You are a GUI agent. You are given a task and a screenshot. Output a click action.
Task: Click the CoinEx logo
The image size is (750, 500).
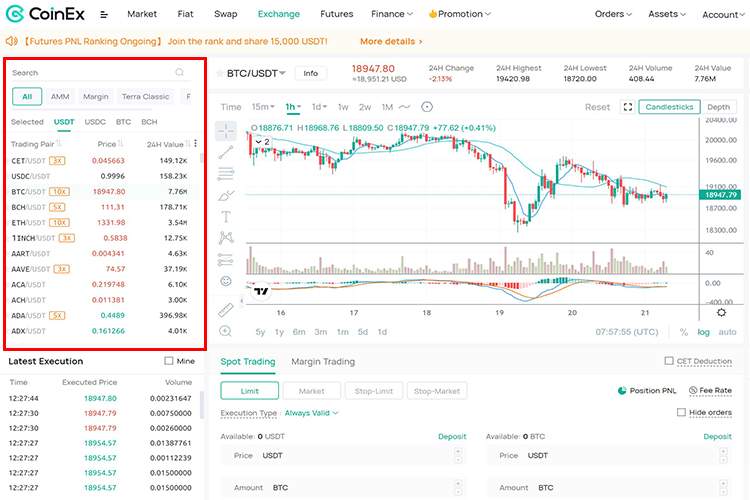[45, 14]
